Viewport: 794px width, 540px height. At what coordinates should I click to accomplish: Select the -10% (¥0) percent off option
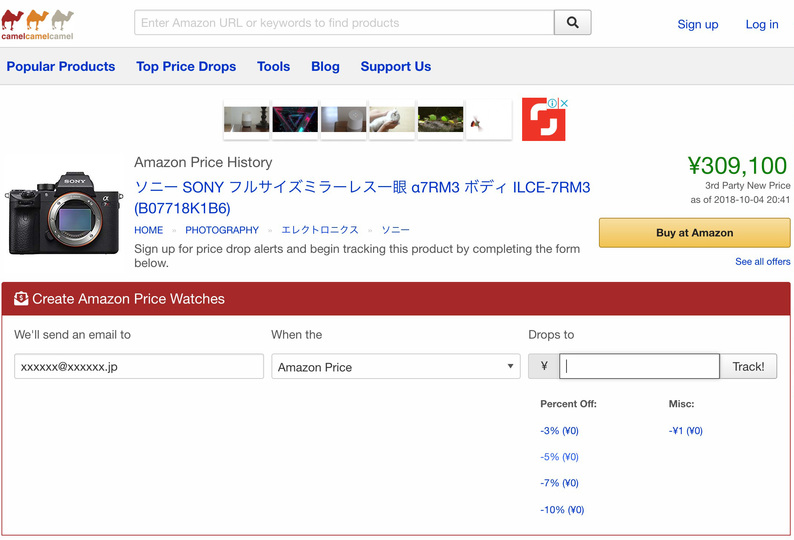point(562,510)
